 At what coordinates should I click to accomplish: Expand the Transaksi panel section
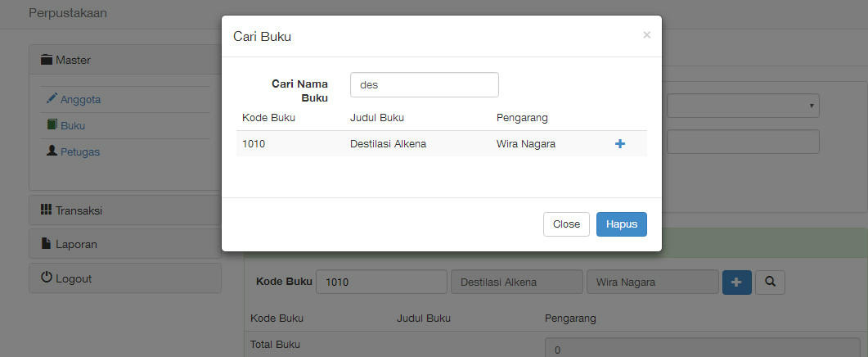tap(125, 210)
